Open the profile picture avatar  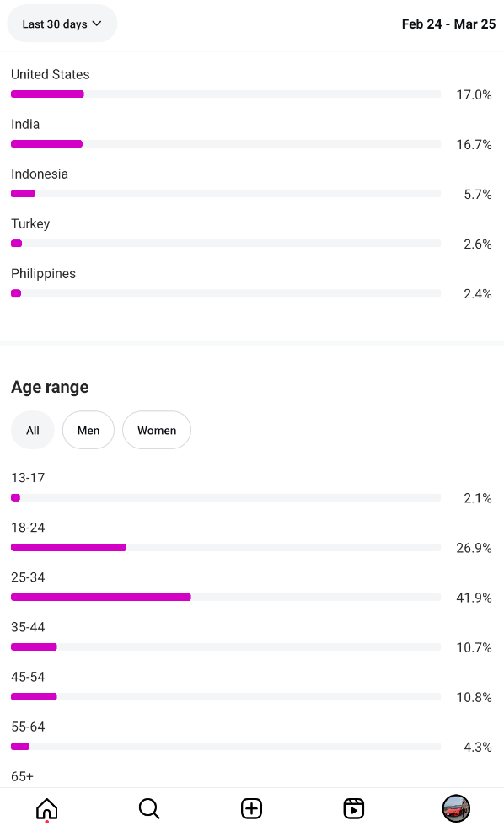coord(456,808)
